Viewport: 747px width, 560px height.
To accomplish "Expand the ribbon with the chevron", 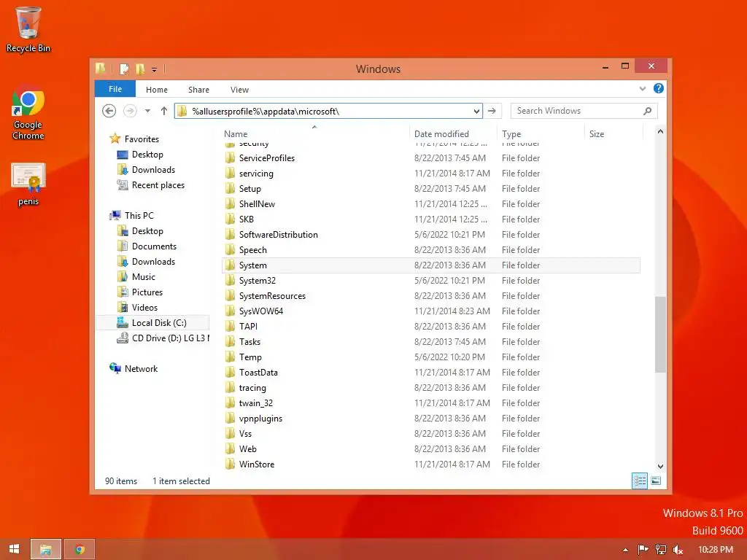I will (642, 88).
